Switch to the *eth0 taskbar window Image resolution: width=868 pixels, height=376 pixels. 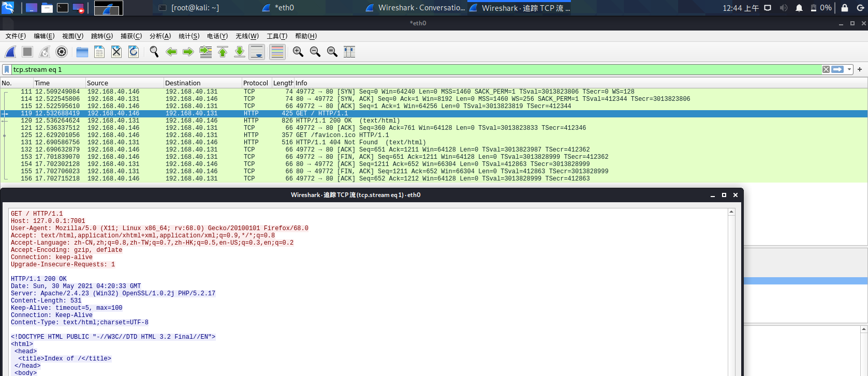tap(278, 8)
